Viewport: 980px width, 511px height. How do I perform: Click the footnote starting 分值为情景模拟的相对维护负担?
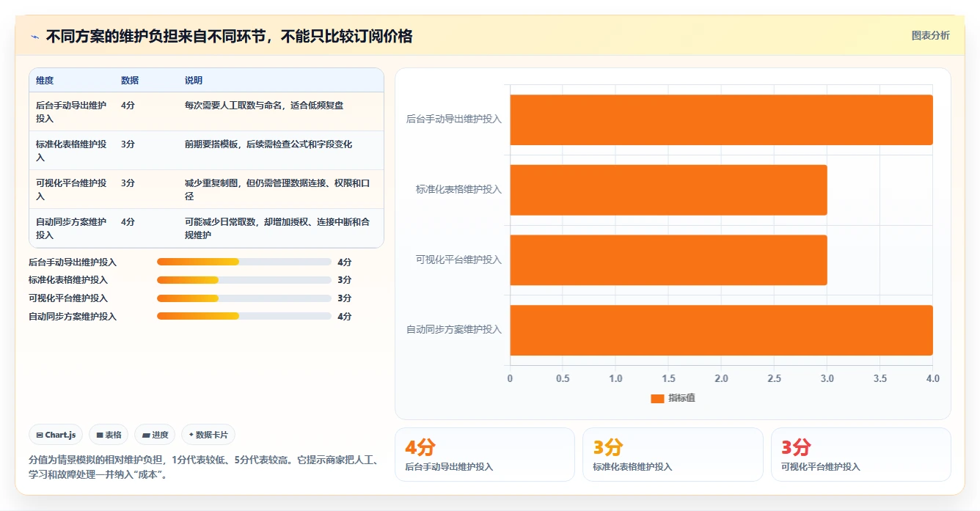click(x=202, y=467)
